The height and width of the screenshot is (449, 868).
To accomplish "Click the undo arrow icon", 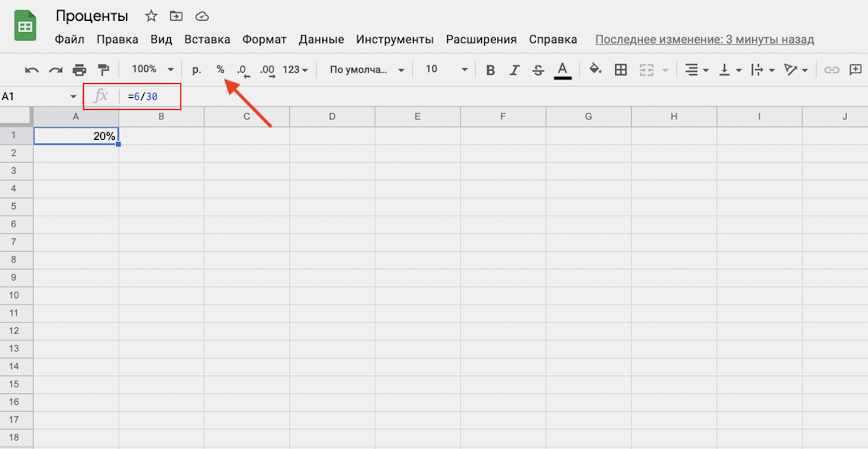I will pos(31,70).
